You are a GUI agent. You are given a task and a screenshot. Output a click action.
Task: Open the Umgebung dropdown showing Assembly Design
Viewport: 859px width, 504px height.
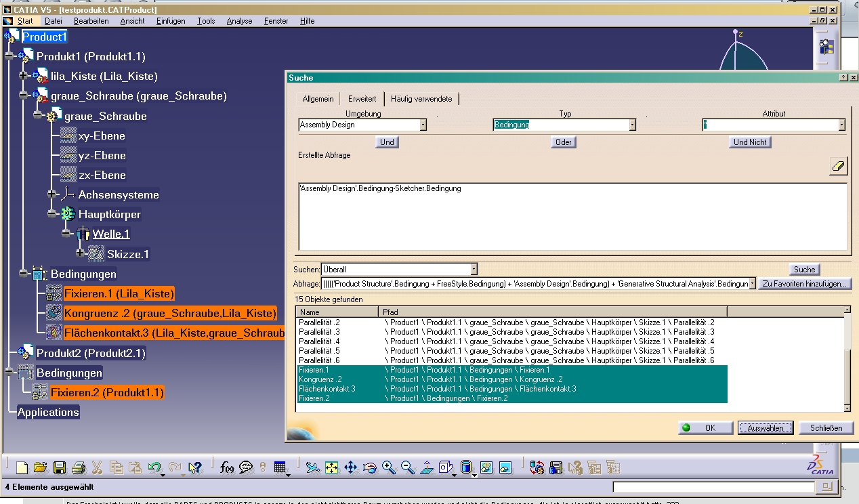click(423, 125)
